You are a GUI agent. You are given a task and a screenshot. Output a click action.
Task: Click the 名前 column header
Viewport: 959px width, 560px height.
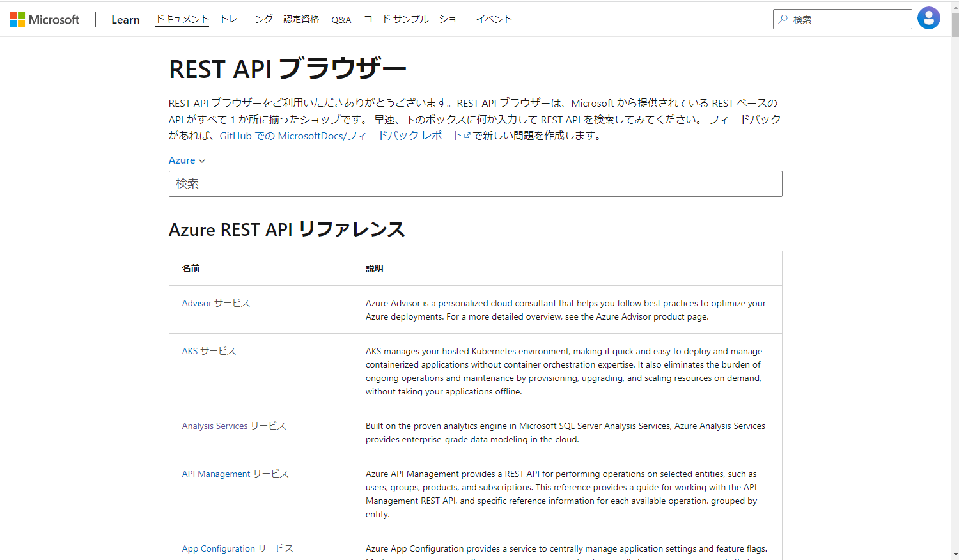pos(191,268)
